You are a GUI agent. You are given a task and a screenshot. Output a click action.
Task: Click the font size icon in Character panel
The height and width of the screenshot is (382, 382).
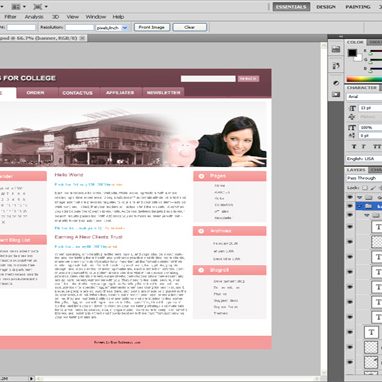tap(352, 108)
